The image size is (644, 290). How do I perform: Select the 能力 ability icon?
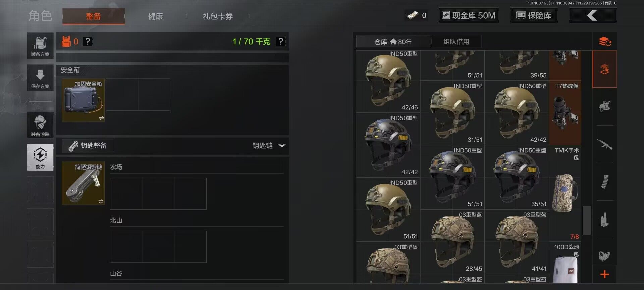click(40, 157)
